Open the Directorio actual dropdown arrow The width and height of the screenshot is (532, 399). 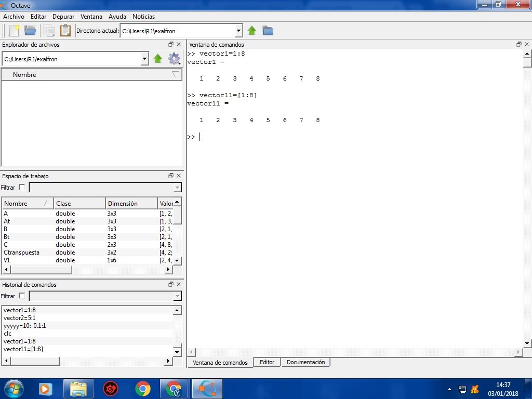click(239, 30)
